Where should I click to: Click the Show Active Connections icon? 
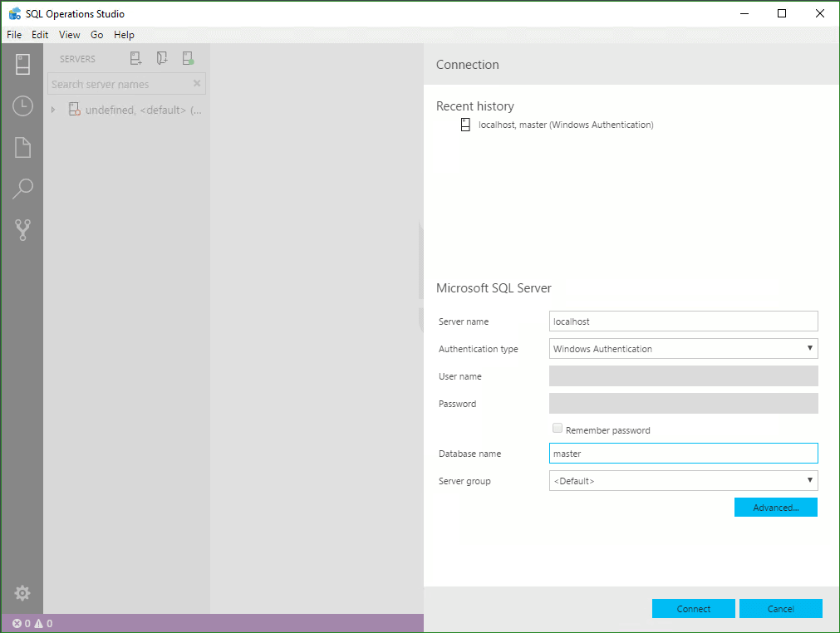(x=188, y=58)
